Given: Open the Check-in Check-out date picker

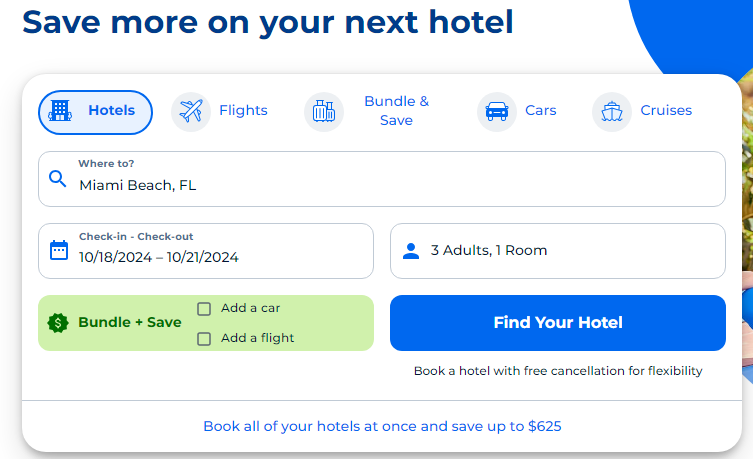Looking at the screenshot, I should click(x=206, y=251).
